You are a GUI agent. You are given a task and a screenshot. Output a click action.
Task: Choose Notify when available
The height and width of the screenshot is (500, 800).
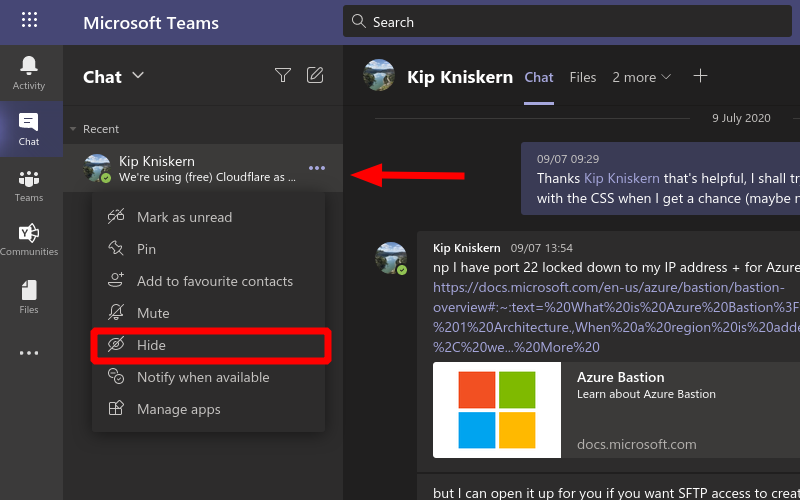pyautogui.click(x=203, y=377)
